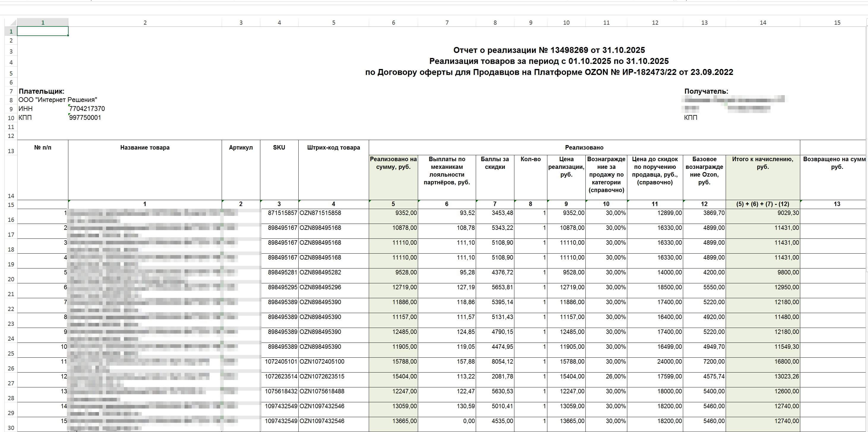
Task: Click row header 13
Action: click(x=11, y=151)
